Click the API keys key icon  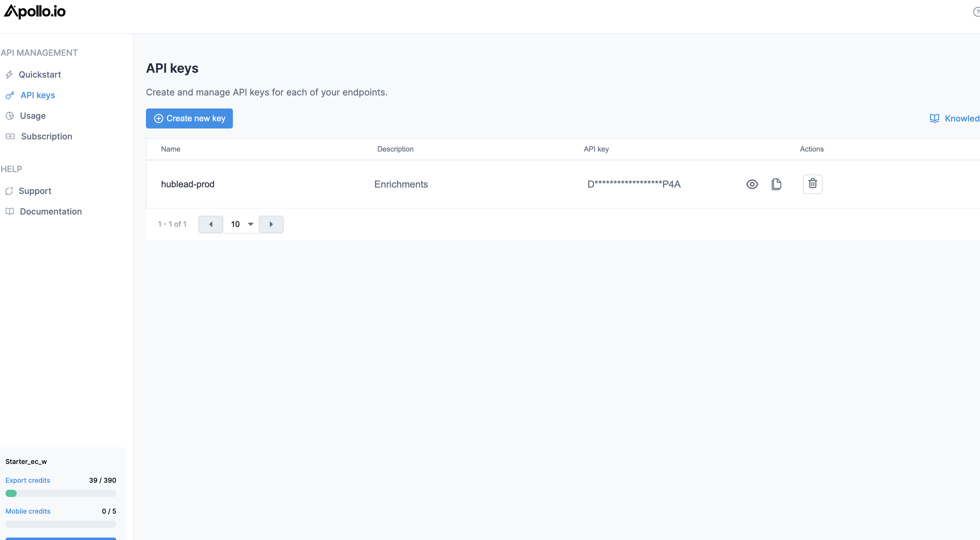9,95
